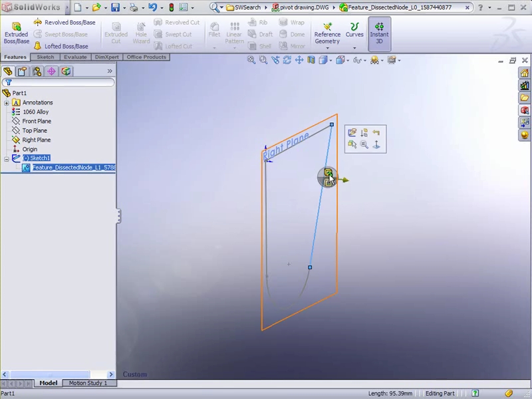Click the Rebuild traffic light icon
This screenshot has width=532, height=399.
[172, 7]
